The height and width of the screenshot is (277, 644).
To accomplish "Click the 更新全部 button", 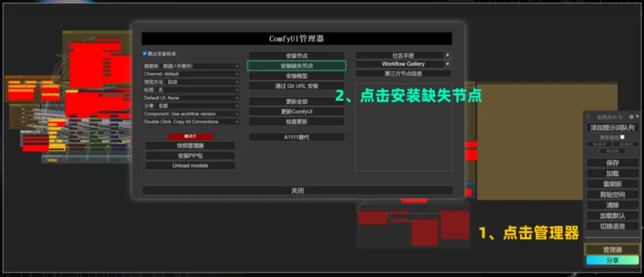I will click(297, 102).
